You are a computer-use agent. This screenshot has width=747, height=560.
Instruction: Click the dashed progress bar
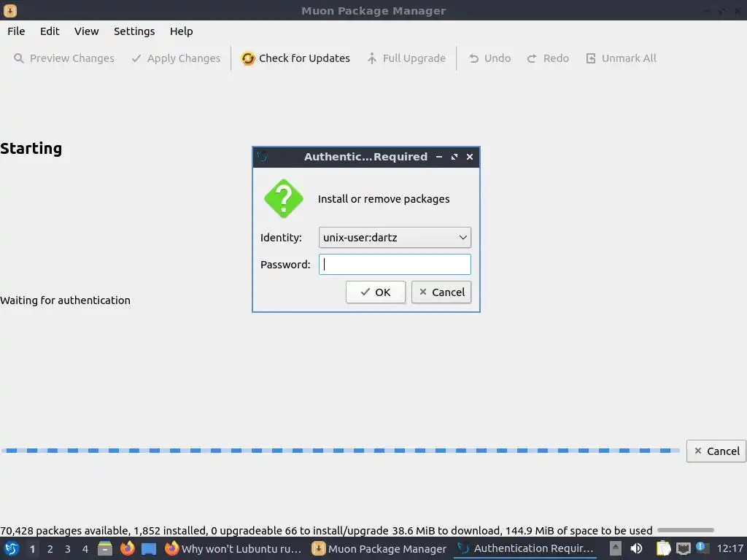click(340, 451)
